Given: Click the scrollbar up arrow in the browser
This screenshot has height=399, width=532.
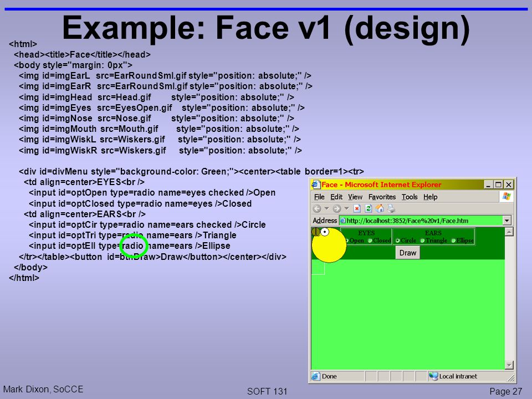Looking at the screenshot, I should [509, 232].
